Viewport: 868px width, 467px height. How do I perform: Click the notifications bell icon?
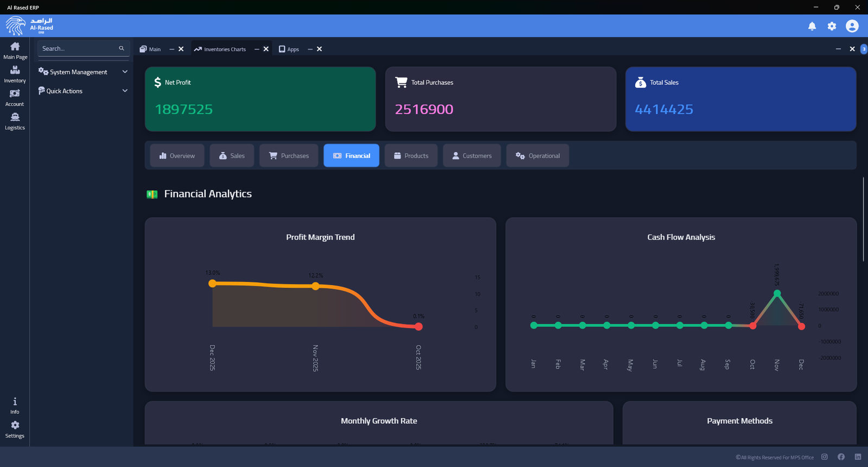coord(812,26)
